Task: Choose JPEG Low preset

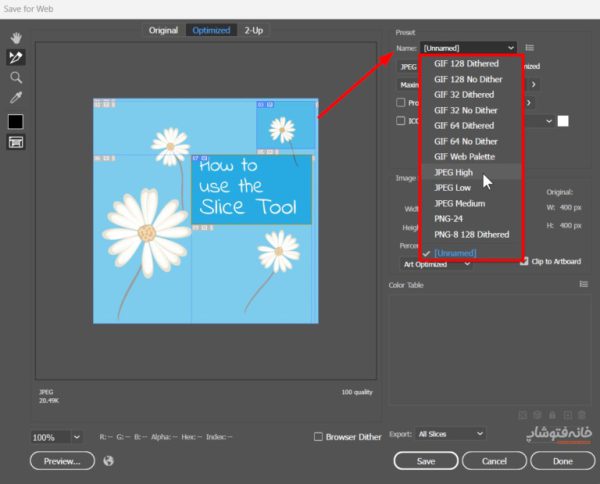Action: point(452,187)
